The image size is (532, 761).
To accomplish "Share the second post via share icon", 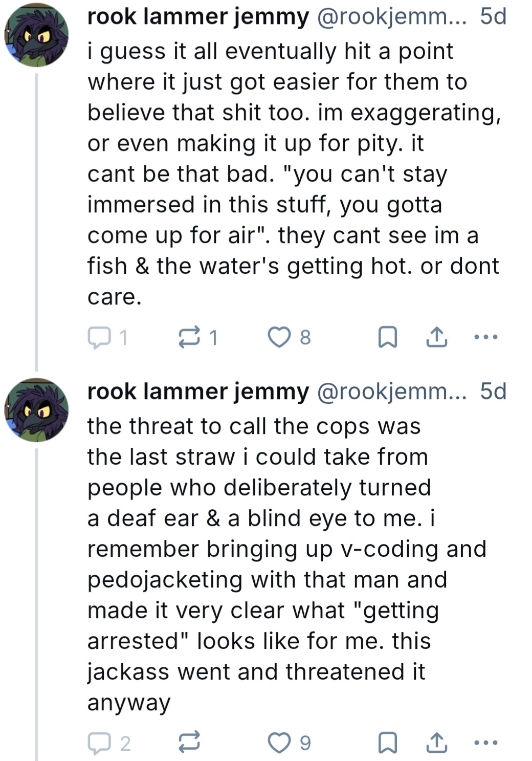I will 436,743.
